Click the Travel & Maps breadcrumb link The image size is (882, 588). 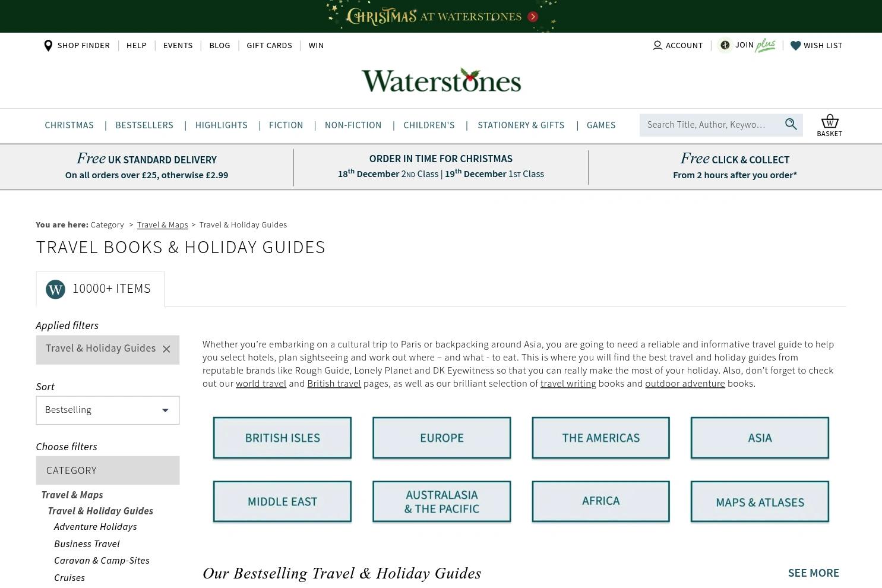tap(162, 225)
